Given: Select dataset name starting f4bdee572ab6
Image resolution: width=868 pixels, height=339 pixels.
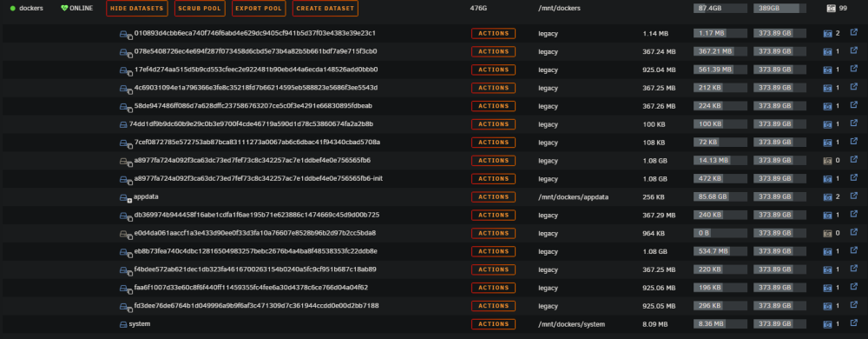Looking at the screenshot, I should tap(255, 269).
